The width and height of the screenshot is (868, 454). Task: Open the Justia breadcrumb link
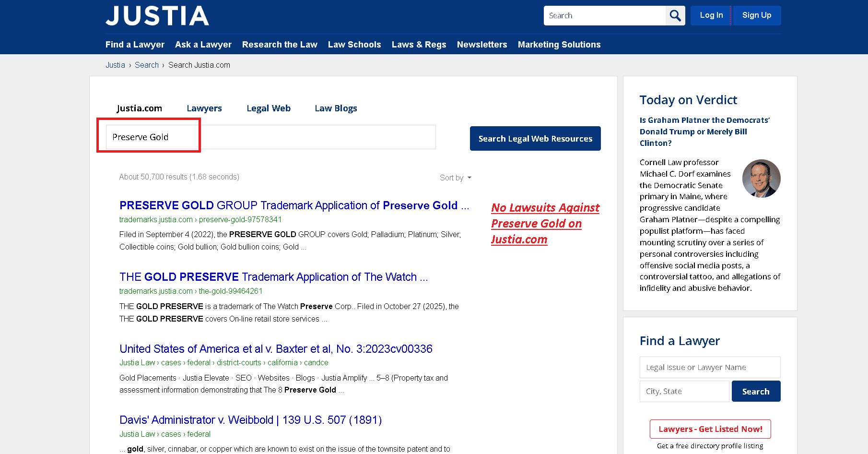[x=115, y=65]
